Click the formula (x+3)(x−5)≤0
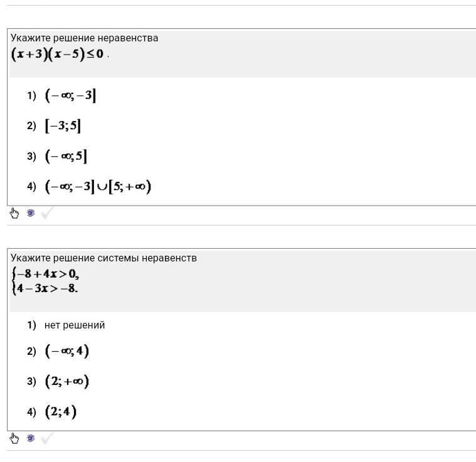The image size is (476, 462). [57, 54]
